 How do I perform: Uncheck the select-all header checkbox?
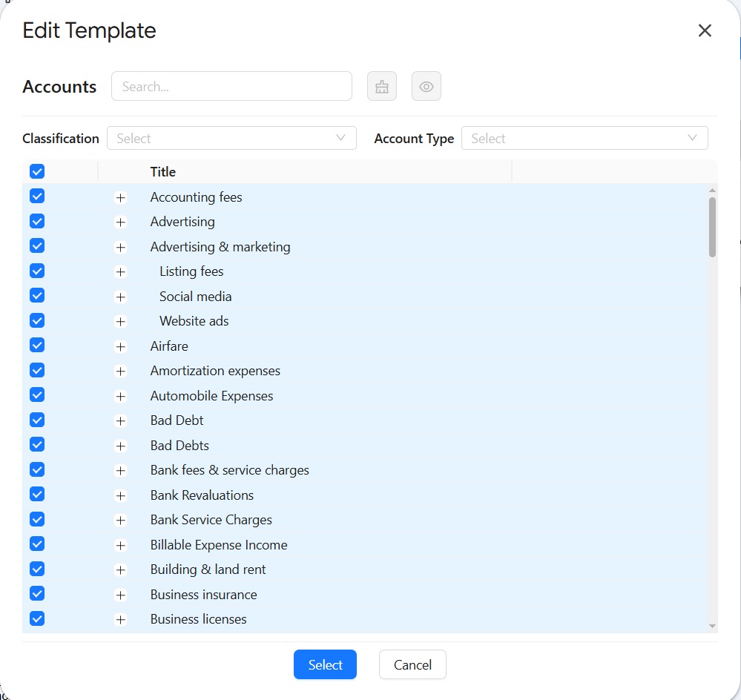(x=37, y=172)
